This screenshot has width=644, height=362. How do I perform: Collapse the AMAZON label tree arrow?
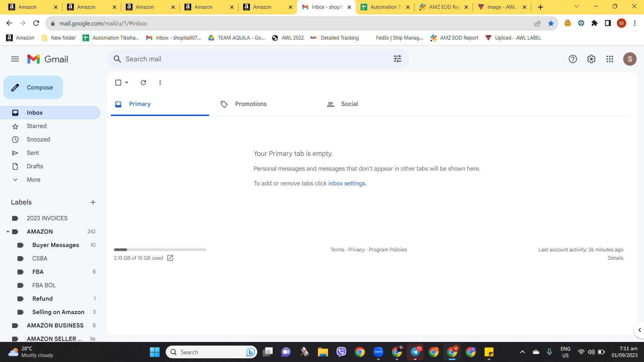coord(8,232)
